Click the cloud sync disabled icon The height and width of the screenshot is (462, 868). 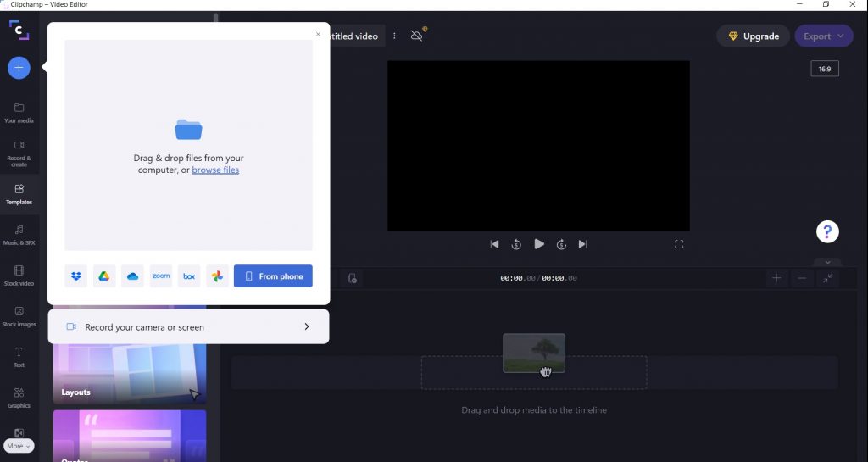pyautogui.click(x=417, y=36)
